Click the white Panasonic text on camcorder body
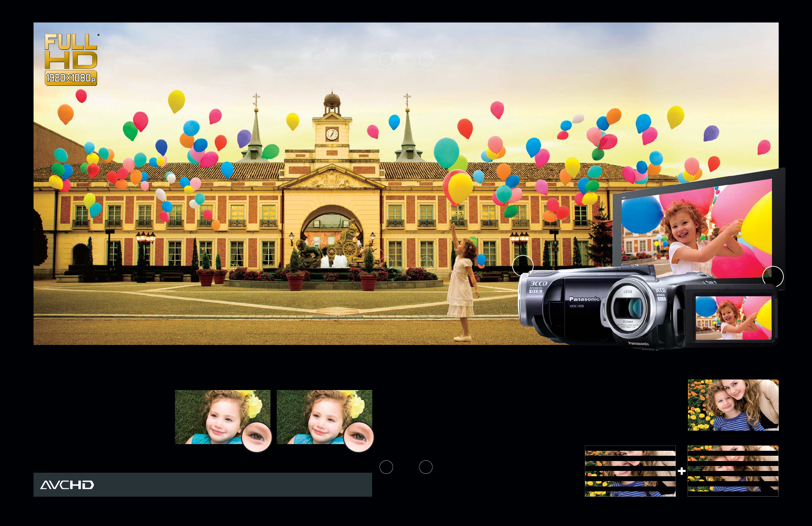This screenshot has width=812, height=526. point(584,299)
